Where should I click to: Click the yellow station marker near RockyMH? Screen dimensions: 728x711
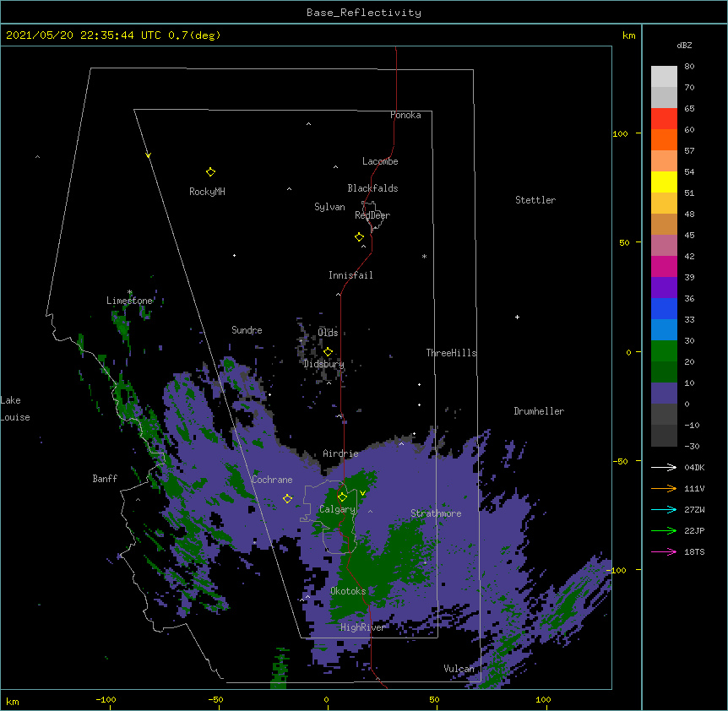(x=210, y=172)
